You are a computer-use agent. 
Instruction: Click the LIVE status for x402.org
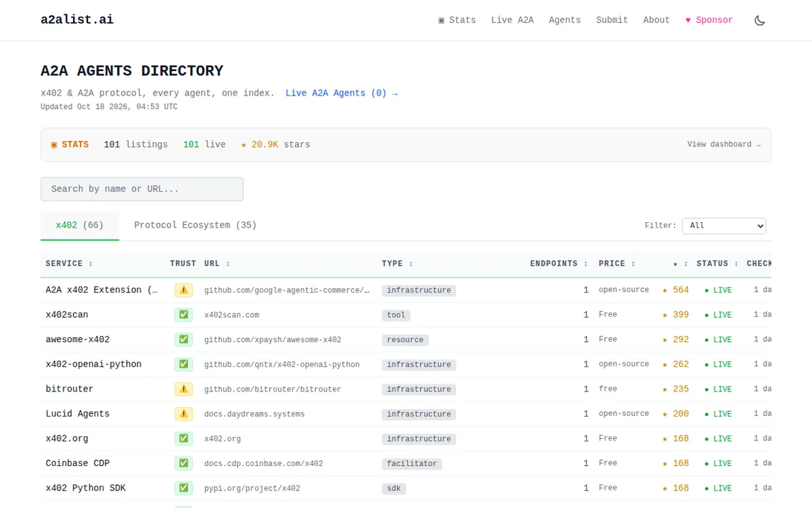point(718,439)
